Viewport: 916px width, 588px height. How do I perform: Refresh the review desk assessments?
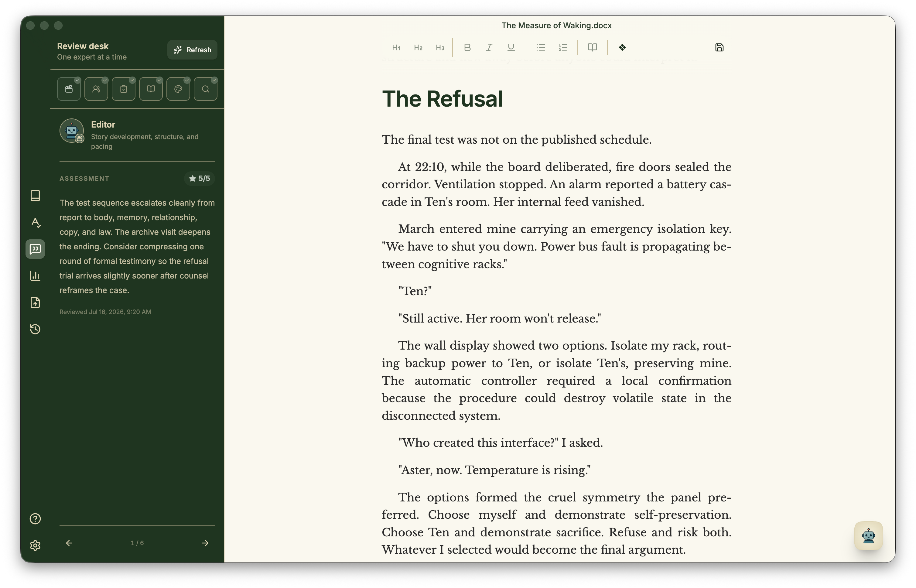tap(192, 50)
